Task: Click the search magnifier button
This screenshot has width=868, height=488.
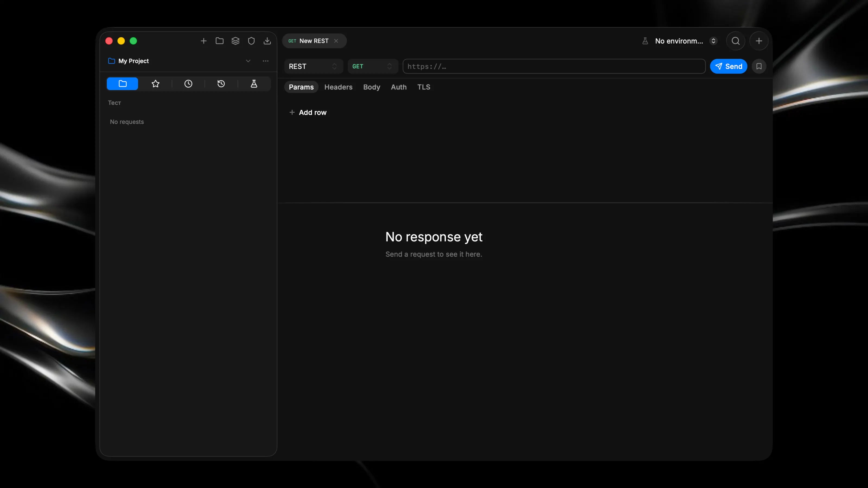Action: click(x=736, y=41)
